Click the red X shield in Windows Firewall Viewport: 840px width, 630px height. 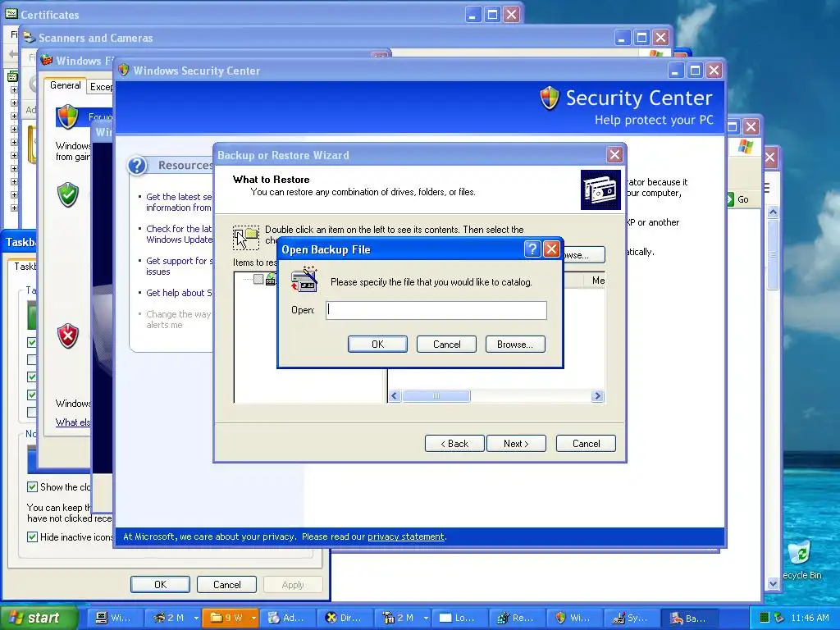pos(68,336)
